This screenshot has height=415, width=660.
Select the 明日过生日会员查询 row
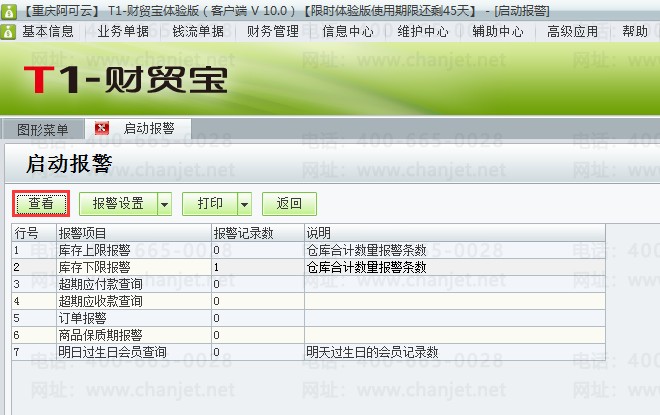click(309, 352)
